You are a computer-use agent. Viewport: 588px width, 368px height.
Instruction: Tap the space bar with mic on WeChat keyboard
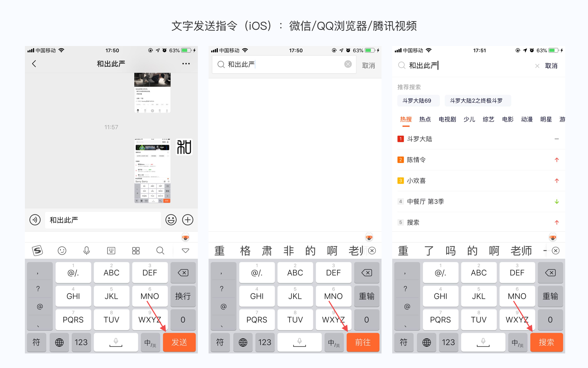(x=116, y=342)
